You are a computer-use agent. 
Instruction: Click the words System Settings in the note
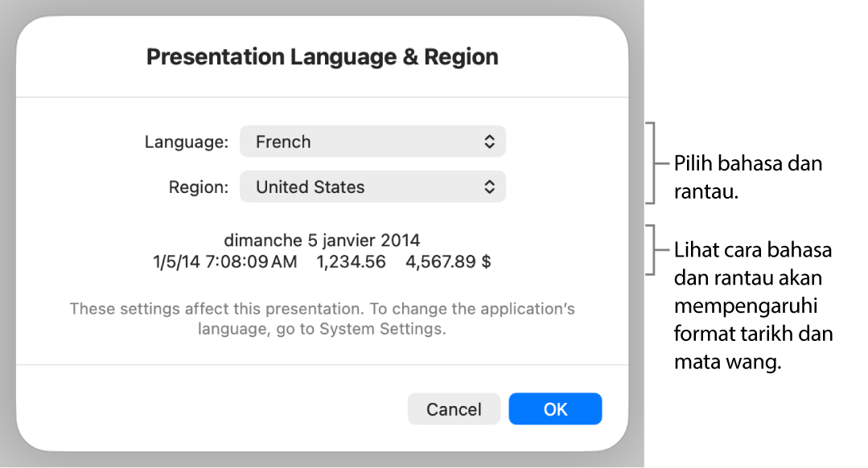[x=382, y=329]
